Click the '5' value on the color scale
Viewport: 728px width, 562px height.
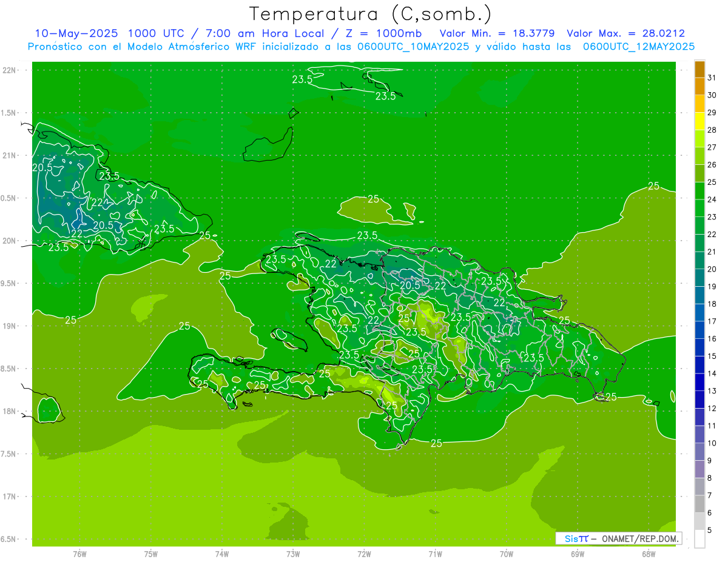point(710,530)
